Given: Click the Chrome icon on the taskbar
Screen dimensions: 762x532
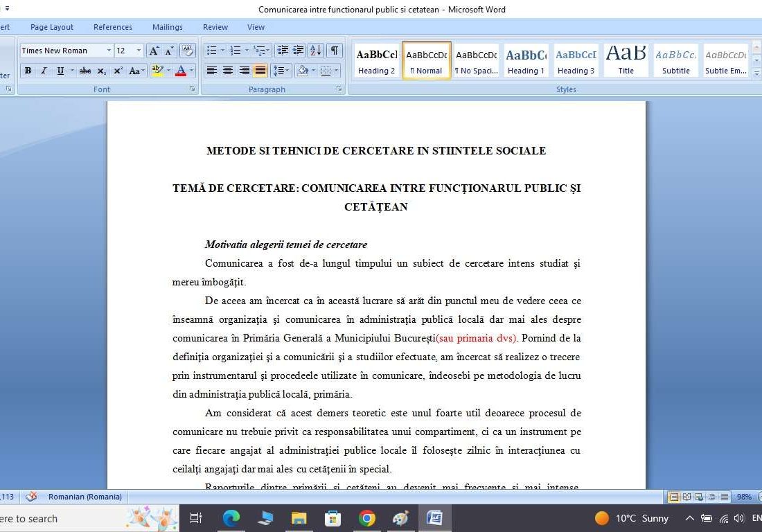Looking at the screenshot, I should [x=367, y=518].
